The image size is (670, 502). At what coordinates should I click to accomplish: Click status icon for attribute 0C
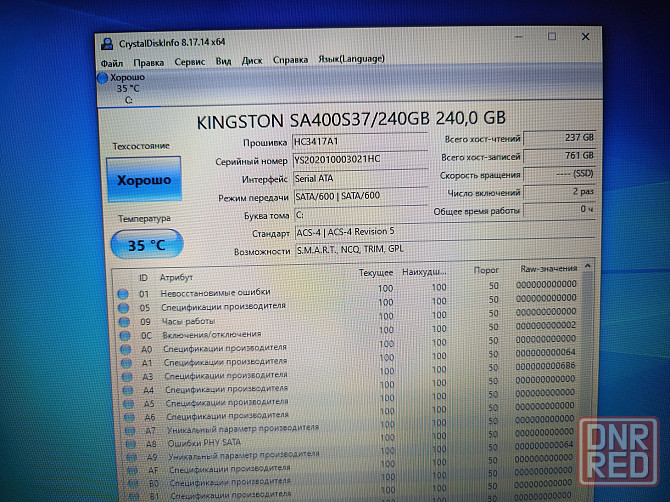125,336
